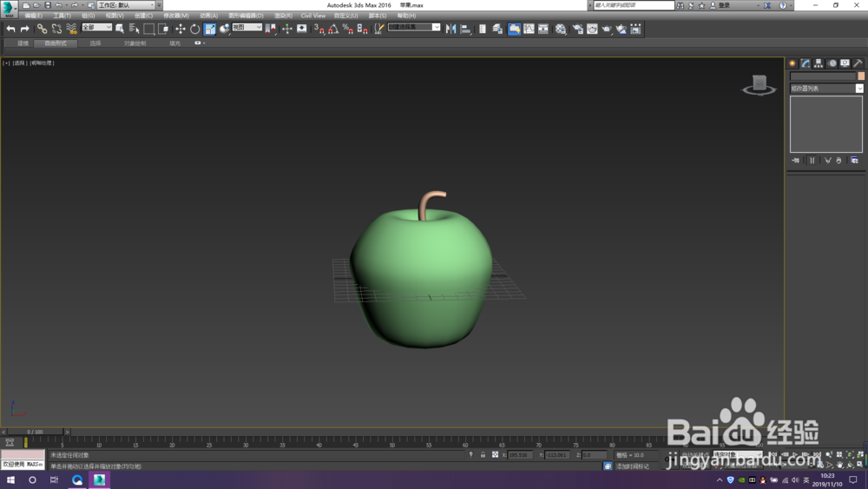The width and height of the screenshot is (868, 489).
Task: Open the Manage Layers explorer icon
Action: [497, 29]
